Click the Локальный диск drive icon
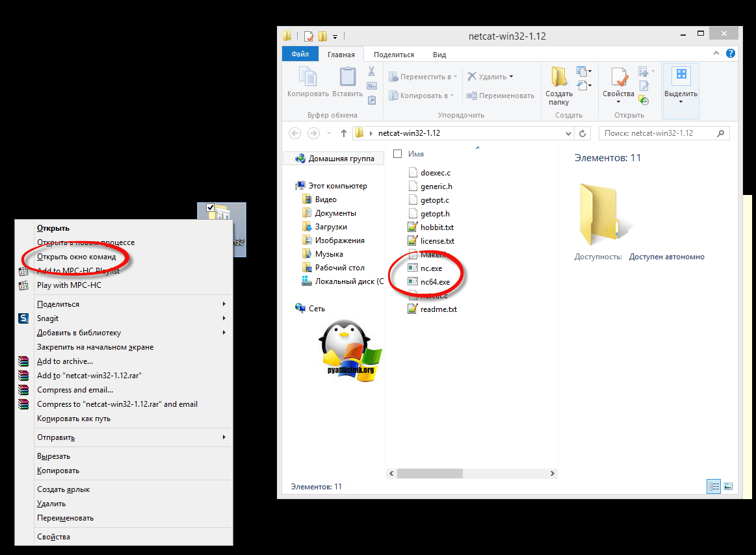 pyautogui.click(x=307, y=281)
